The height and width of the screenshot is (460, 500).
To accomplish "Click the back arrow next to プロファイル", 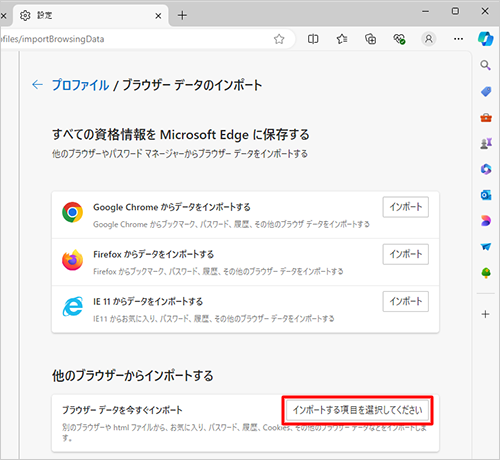I will click(37, 85).
